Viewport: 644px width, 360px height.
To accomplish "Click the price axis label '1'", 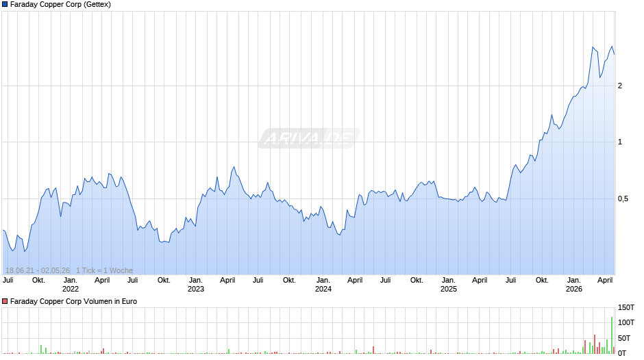I will [x=620, y=142].
